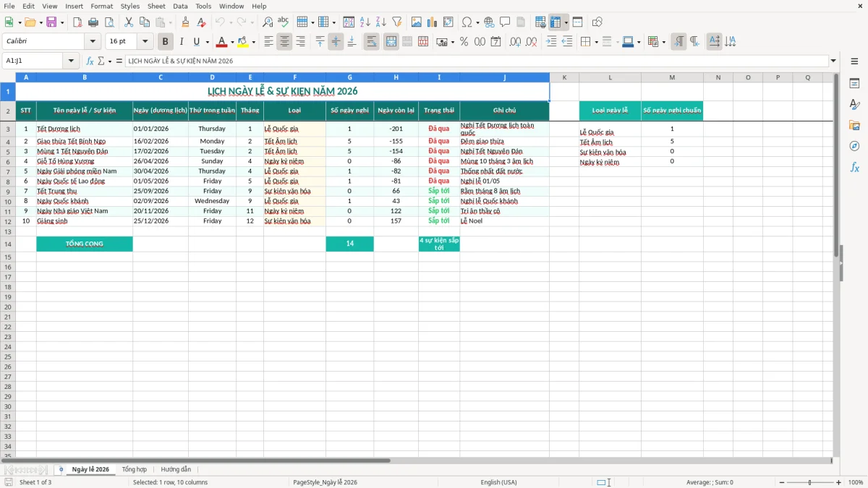The image size is (868, 488).
Task: Click Font Color red swatch
Action: [x=222, y=42]
